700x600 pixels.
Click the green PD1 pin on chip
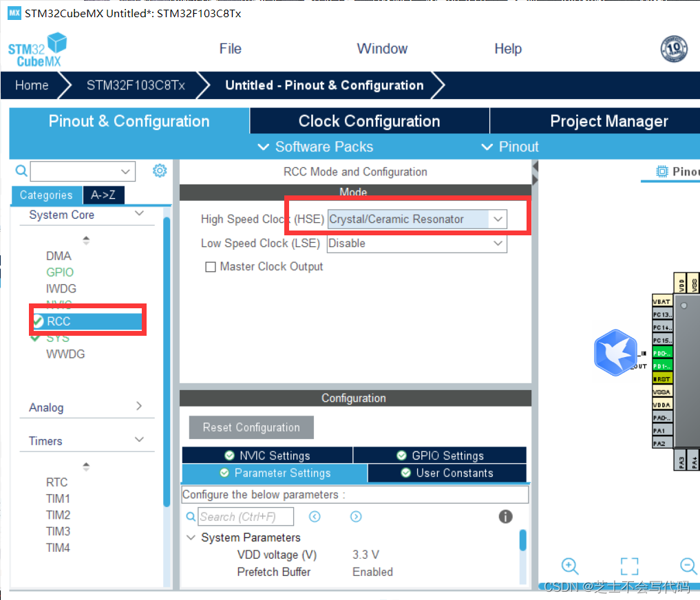(x=662, y=366)
